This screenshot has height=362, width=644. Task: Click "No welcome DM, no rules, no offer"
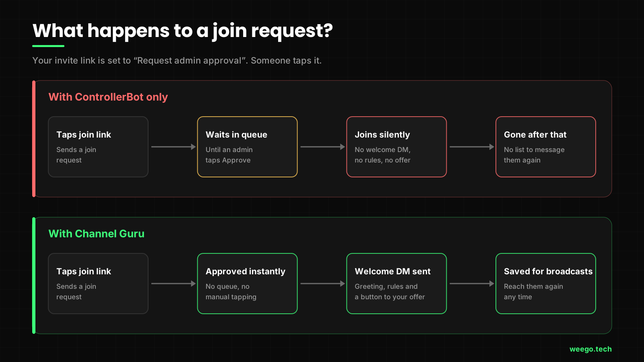[383, 155]
